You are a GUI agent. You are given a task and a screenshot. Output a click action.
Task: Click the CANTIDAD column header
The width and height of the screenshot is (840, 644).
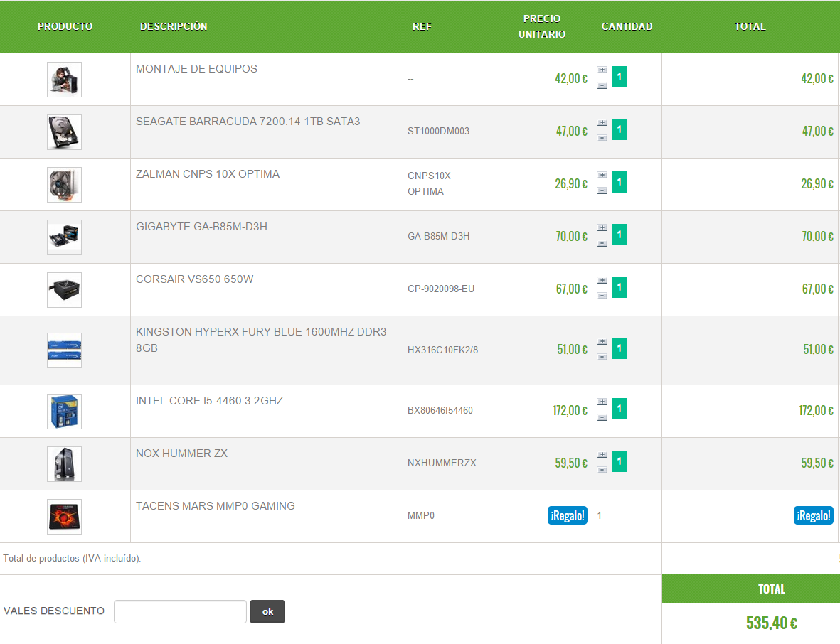pos(627,26)
